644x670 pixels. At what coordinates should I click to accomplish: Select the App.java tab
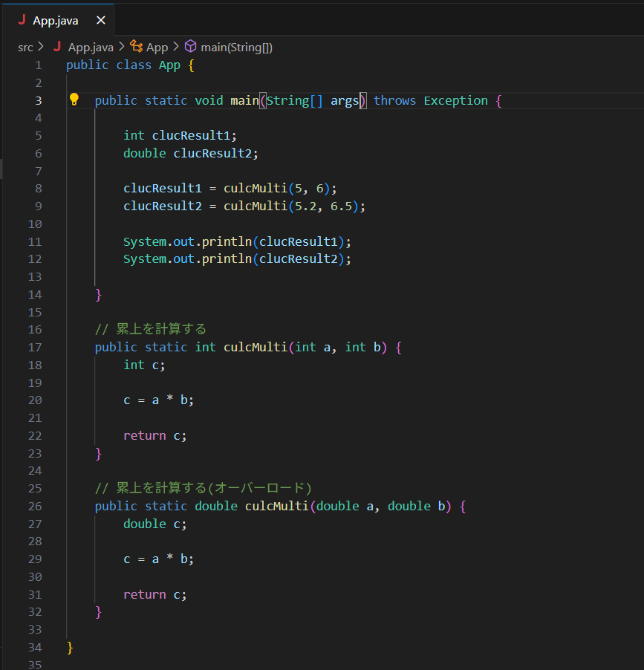56,20
